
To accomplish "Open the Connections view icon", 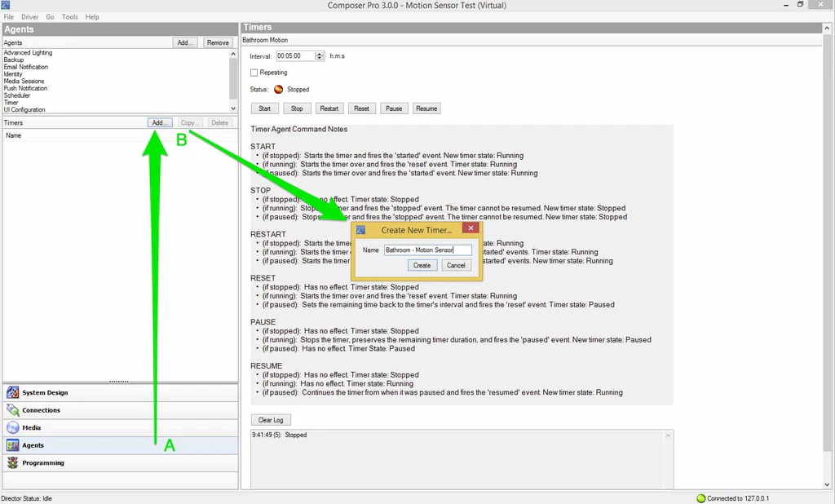I will [x=13, y=410].
